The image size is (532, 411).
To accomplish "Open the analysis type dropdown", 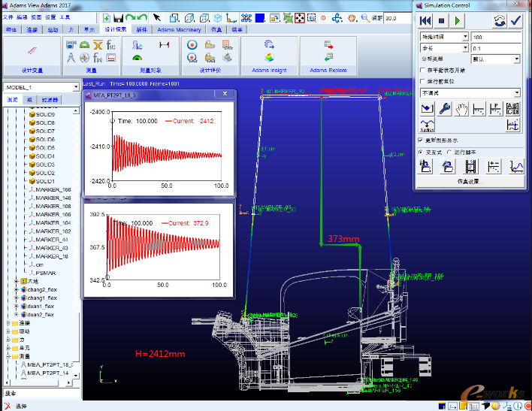I will pyautogui.click(x=516, y=59).
